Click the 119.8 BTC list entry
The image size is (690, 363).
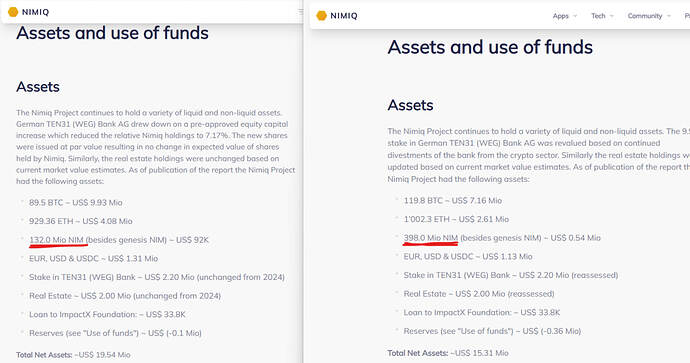(453, 200)
